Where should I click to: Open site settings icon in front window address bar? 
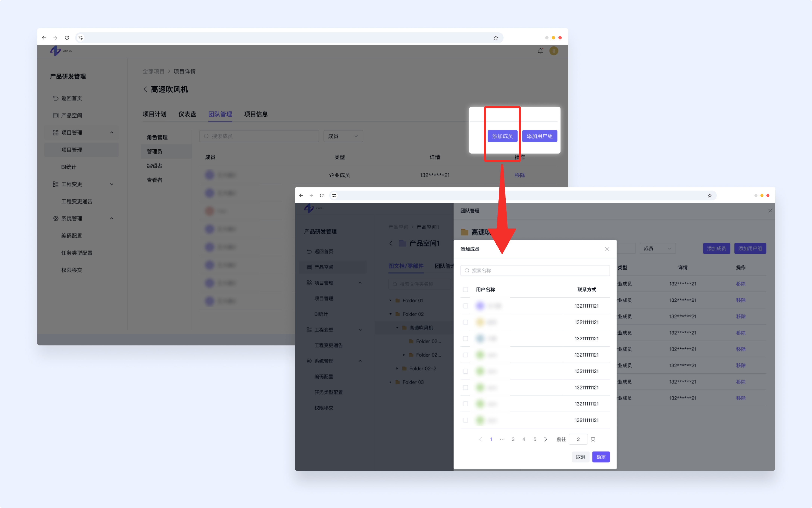334,195
